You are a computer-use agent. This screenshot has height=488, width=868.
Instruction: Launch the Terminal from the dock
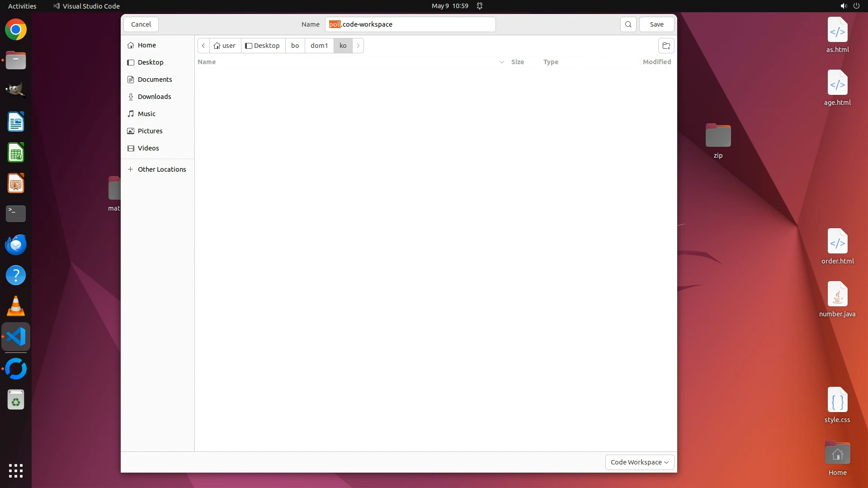[x=16, y=214]
